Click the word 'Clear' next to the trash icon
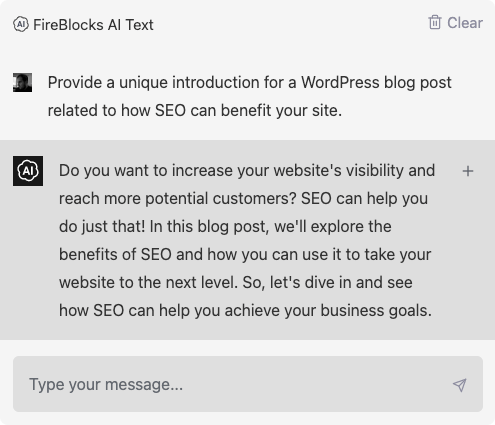The width and height of the screenshot is (495, 425). [x=465, y=23]
